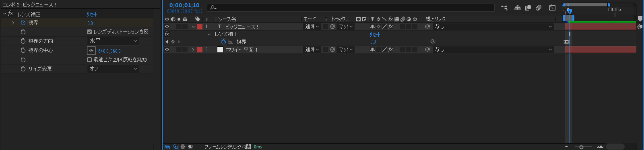
Task: Click current timecode 0;00;01;10
Action: (x=184, y=5)
